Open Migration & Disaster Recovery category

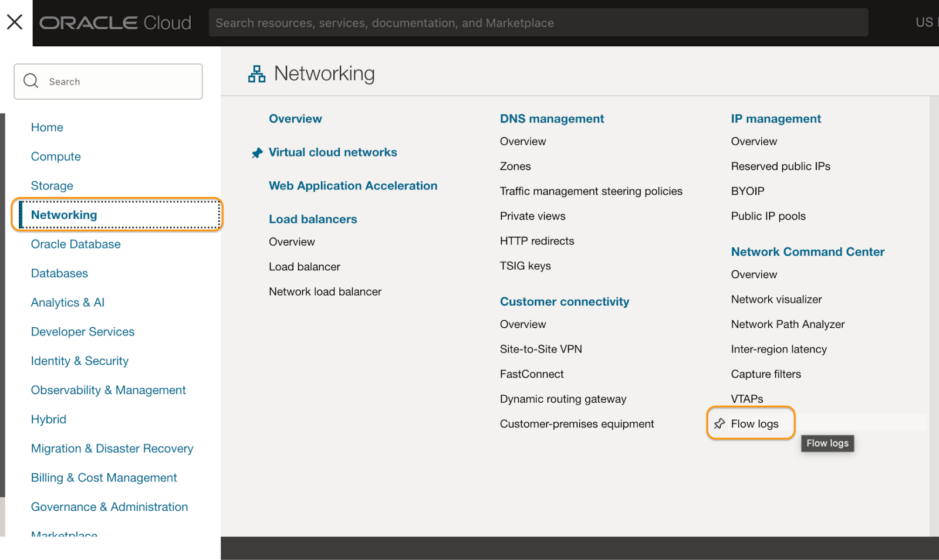[112, 449]
